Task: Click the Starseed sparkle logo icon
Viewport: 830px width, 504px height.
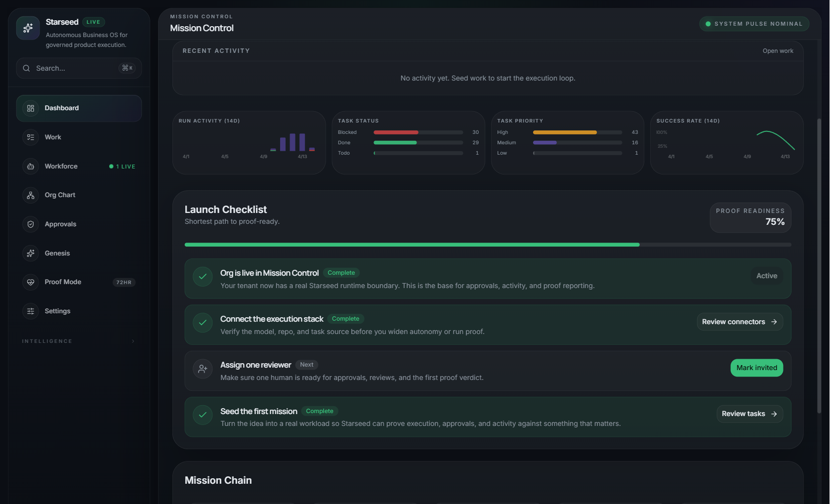Action: [x=28, y=28]
